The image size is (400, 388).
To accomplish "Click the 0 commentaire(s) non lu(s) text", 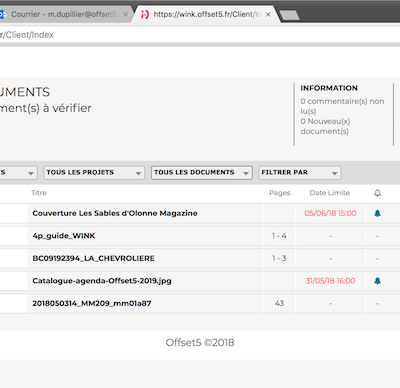I will tap(342, 106).
